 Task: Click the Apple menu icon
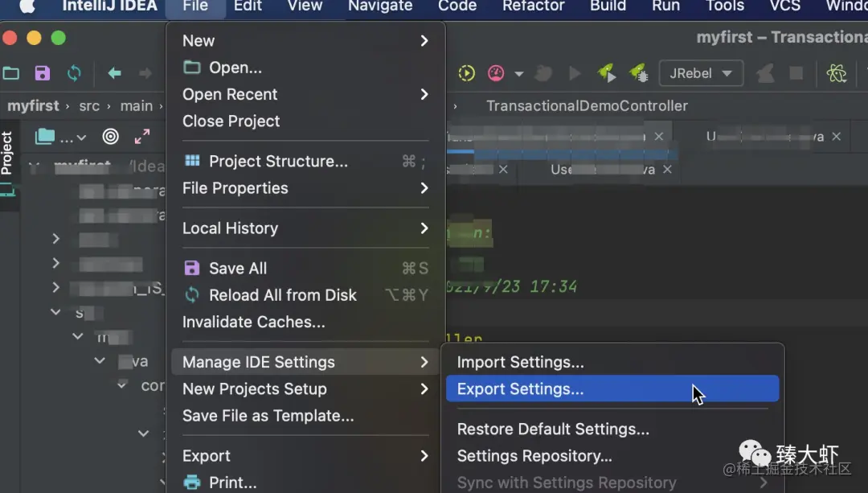point(27,6)
